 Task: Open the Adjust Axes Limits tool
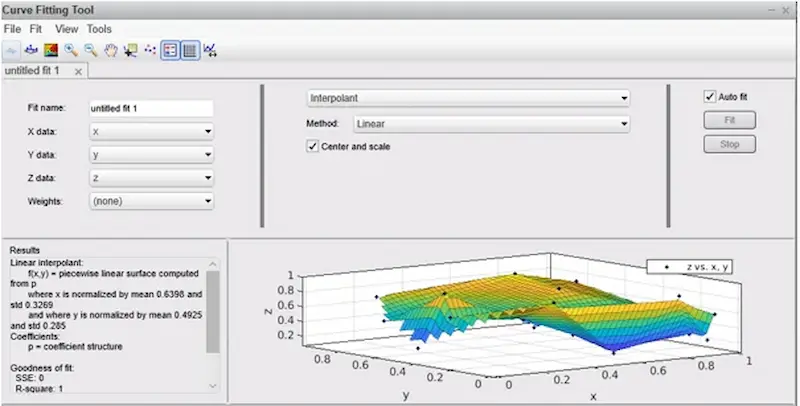click(210, 50)
